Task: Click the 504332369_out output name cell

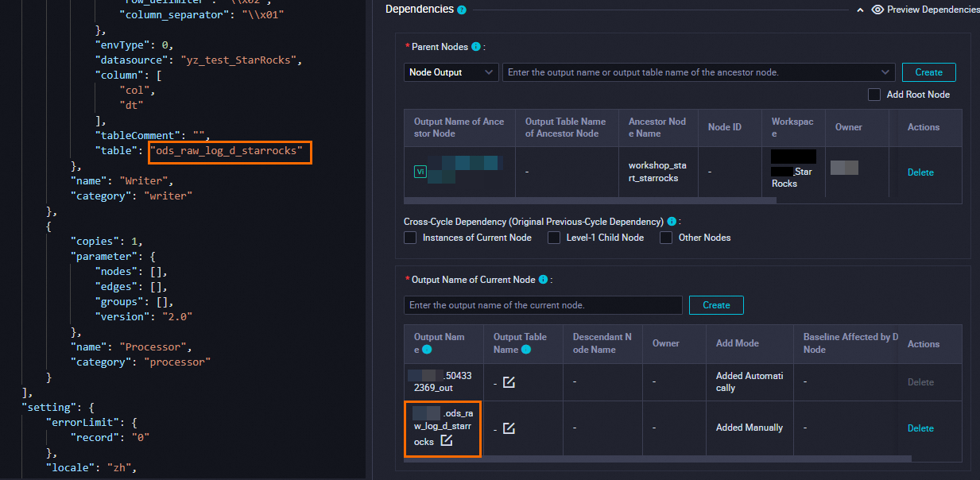Action: tap(443, 382)
